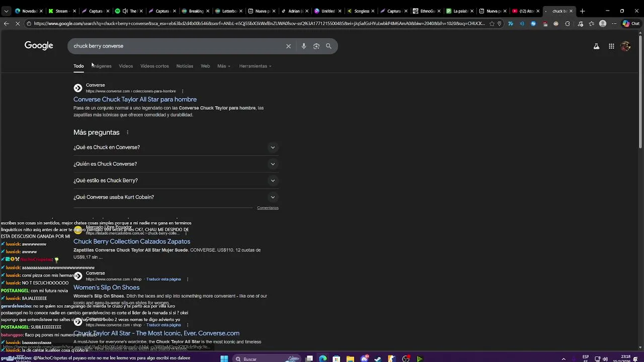Switch to the Breaking browser tab
The height and width of the screenshot is (362, 644).
(x=196, y=11)
